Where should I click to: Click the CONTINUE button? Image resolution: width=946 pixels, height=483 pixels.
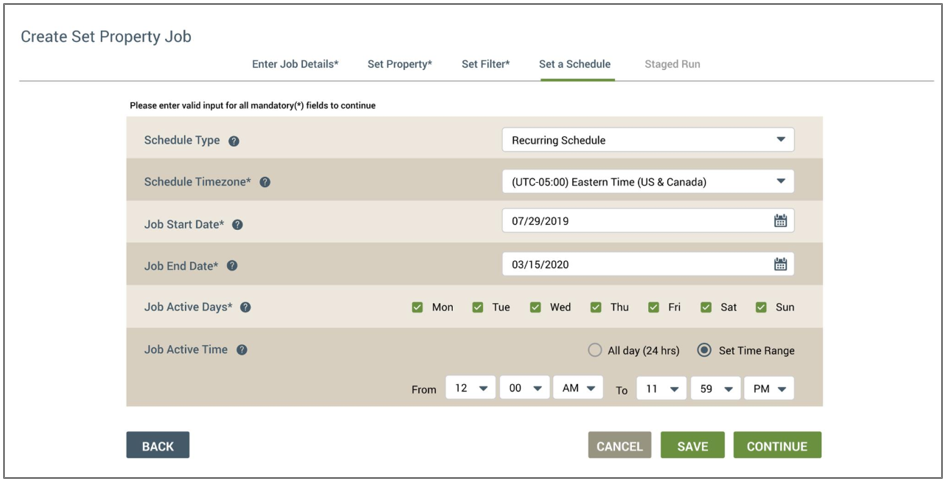(777, 445)
